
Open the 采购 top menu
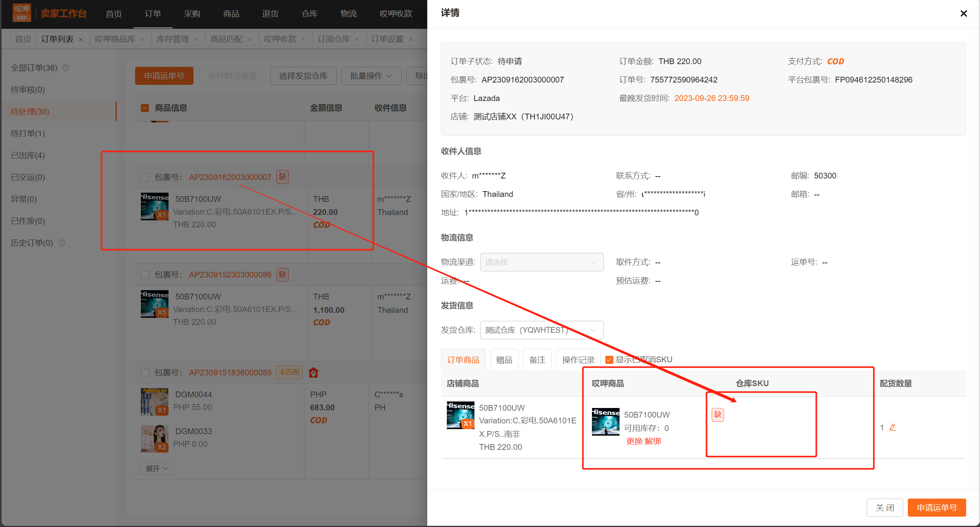pyautogui.click(x=192, y=14)
